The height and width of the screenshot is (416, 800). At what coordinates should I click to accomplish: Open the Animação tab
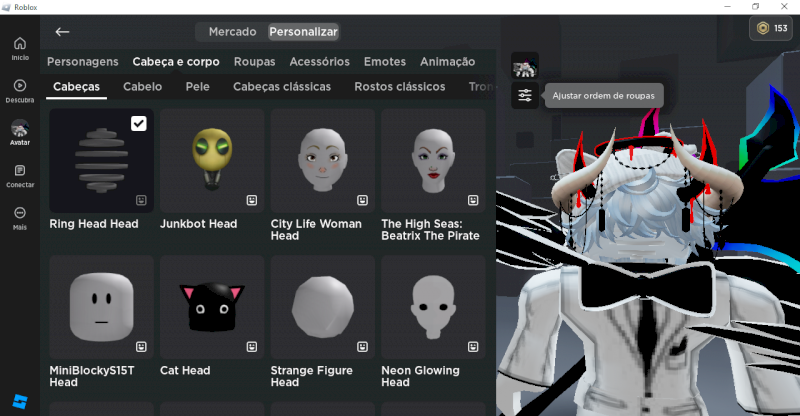447,62
